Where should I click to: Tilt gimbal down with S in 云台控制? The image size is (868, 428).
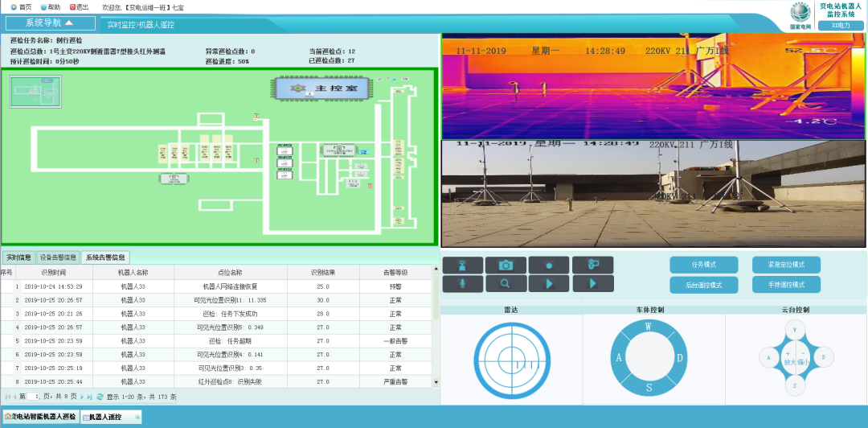click(x=795, y=385)
